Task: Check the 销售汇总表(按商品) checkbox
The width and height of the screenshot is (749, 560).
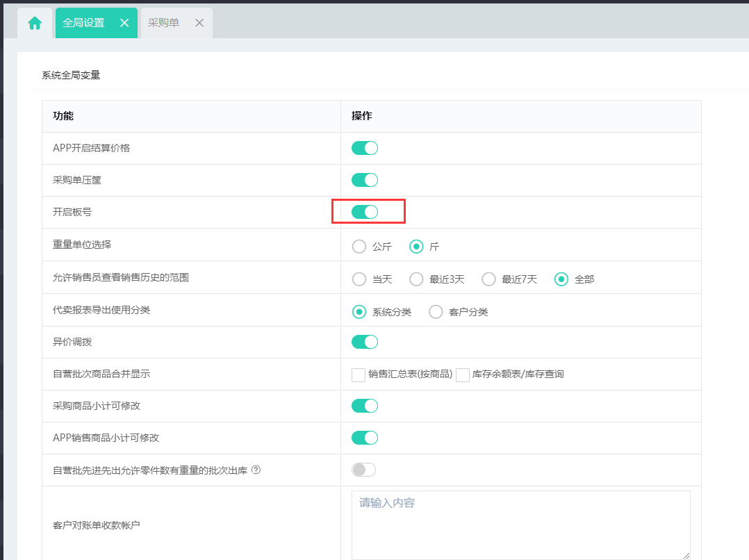Action: tap(359, 375)
